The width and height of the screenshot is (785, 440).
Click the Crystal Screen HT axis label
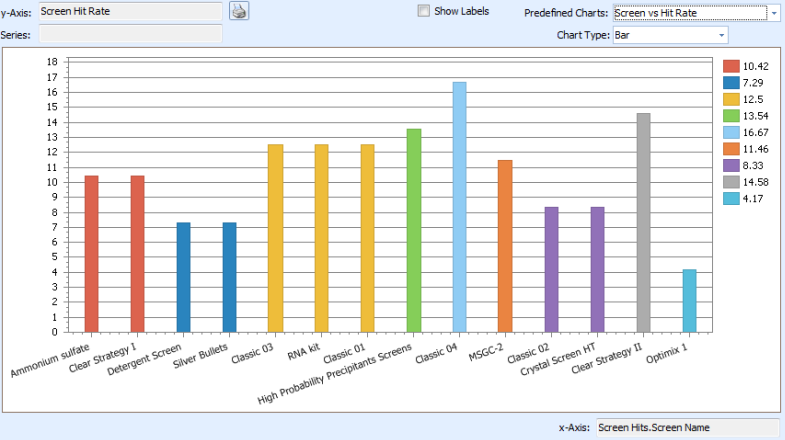coord(558,359)
